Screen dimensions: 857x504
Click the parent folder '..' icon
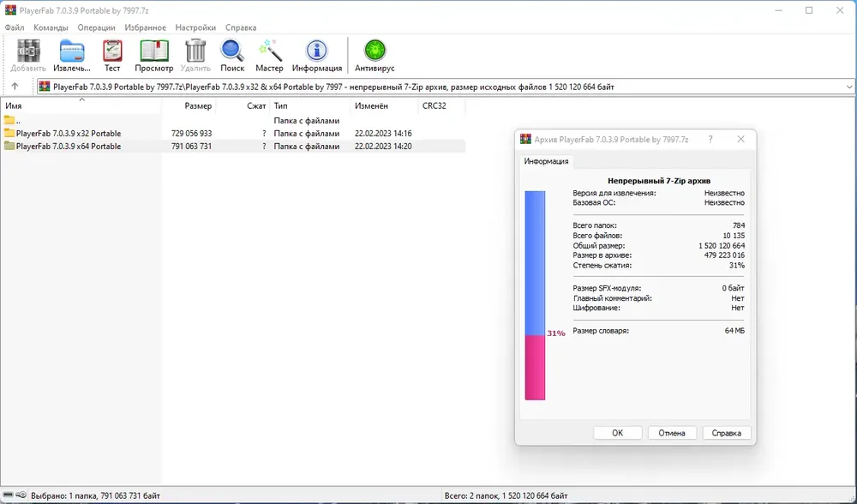click(x=9, y=120)
